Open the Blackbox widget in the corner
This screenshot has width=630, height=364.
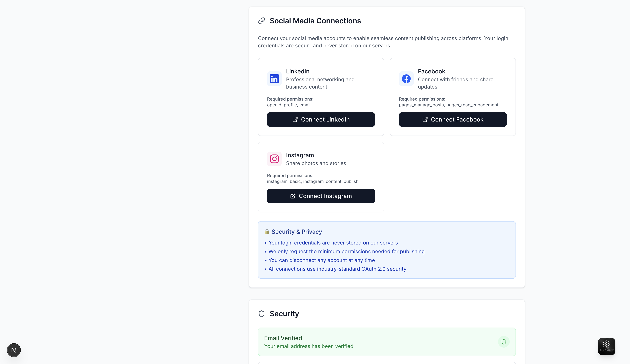click(606, 347)
